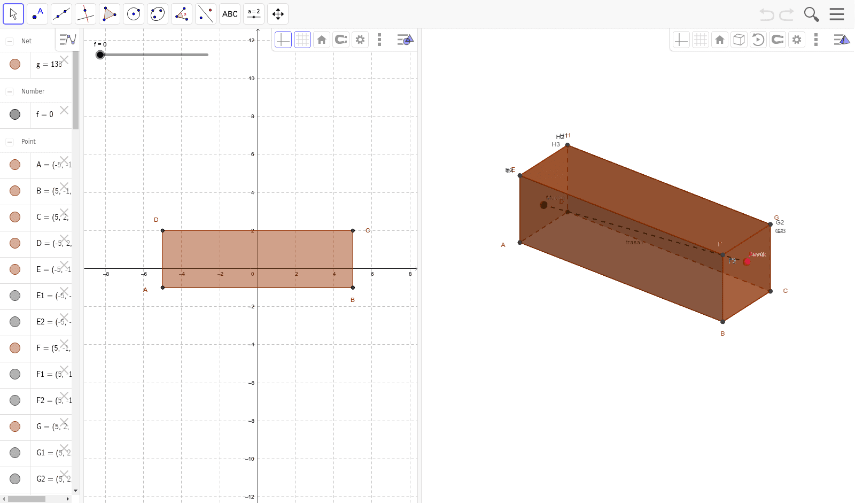The height and width of the screenshot is (504, 855).
Task: Click the f slider track
Action: click(154, 55)
